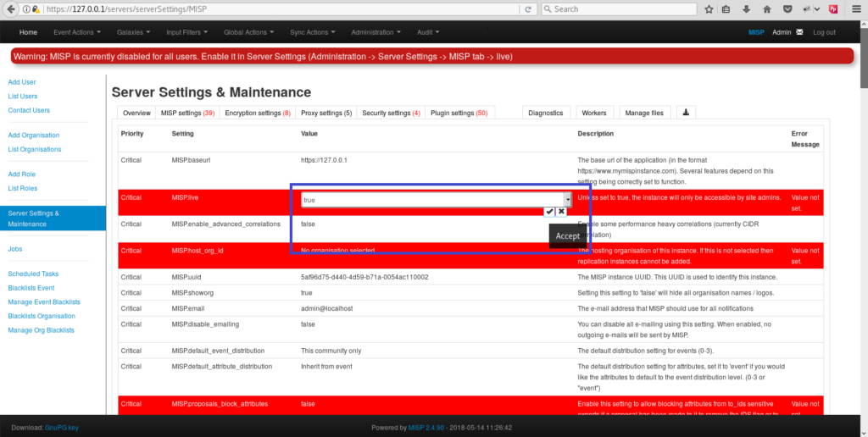Open the Pocket icon in toolbar
868x437 pixels.
(x=787, y=9)
